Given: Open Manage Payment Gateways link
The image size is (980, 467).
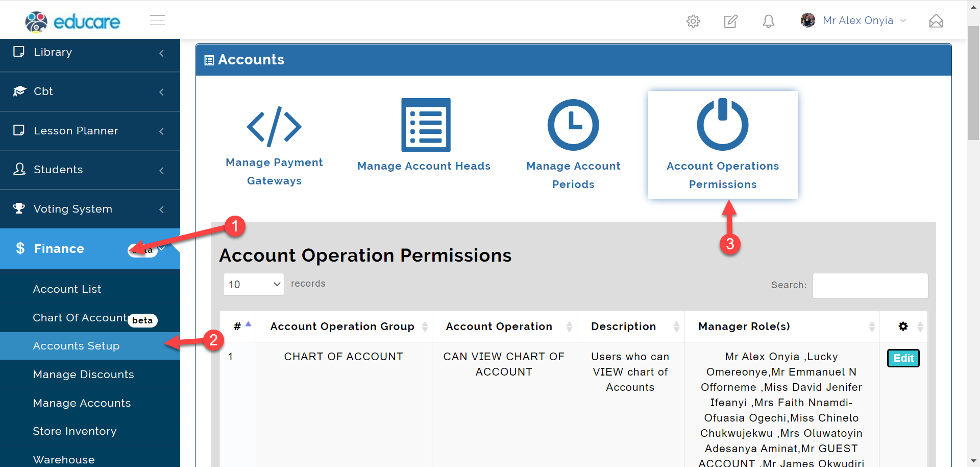Looking at the screenshot, I should (x=274, y=172).
